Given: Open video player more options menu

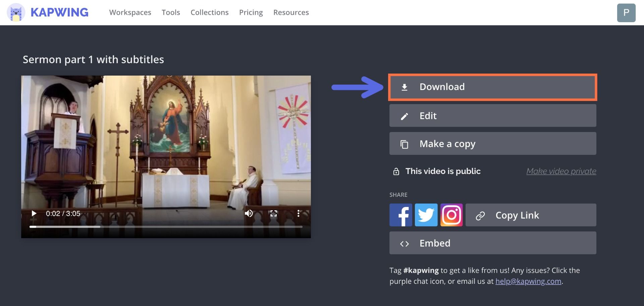Looking at the screenshot, I should (298, 214).
